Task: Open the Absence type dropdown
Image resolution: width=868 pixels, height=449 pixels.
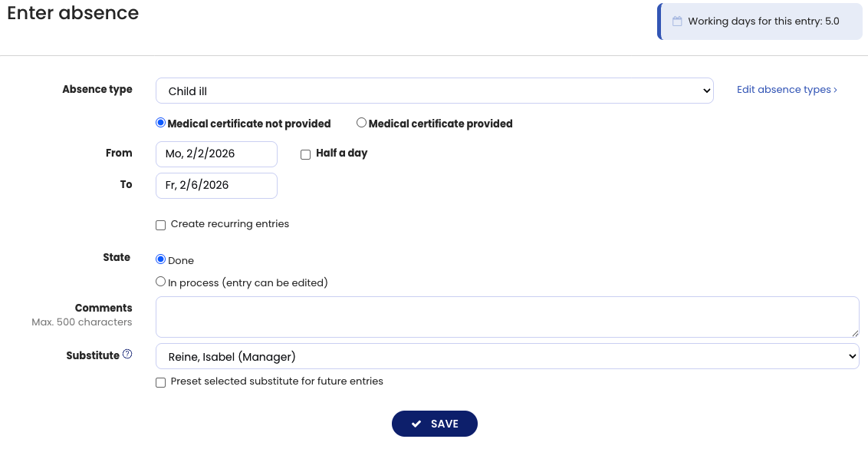Action: pyautogui.click(x=434, y=91)
